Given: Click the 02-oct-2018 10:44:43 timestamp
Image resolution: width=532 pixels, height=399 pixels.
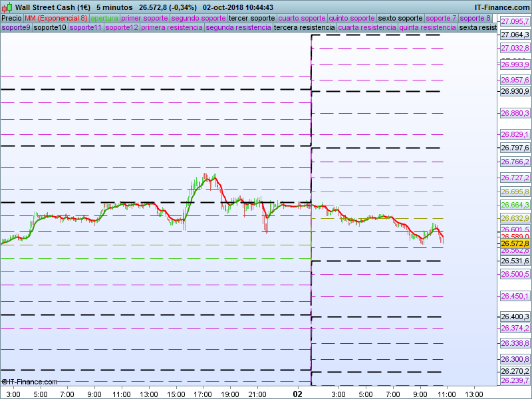Looking at the screenshot, I should coord(238,7).
